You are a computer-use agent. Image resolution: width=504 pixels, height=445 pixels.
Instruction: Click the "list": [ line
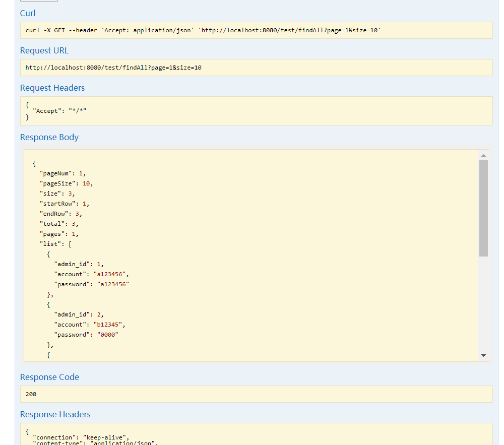tap(55, 244)
